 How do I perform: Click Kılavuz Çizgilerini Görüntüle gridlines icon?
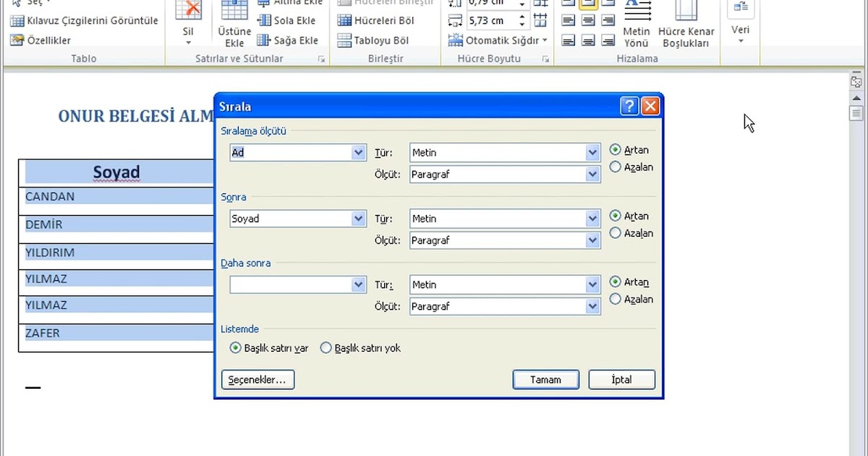[16, 20]
